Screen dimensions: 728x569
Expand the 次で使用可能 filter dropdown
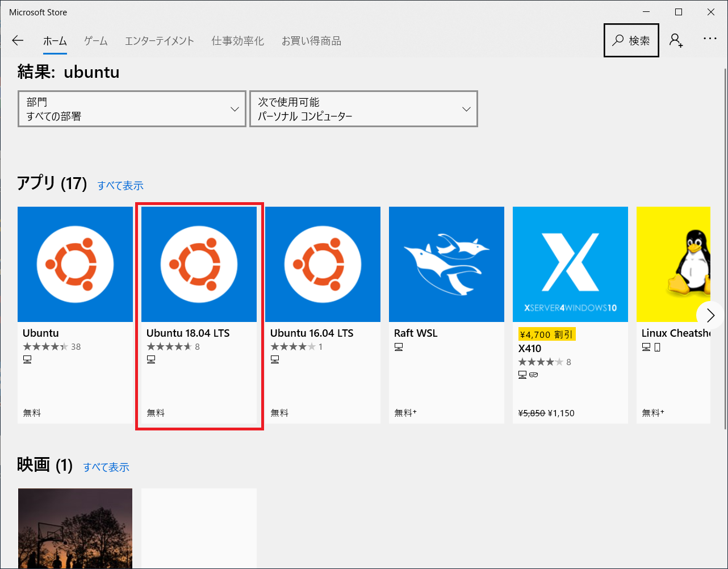(x=363, y=109)
